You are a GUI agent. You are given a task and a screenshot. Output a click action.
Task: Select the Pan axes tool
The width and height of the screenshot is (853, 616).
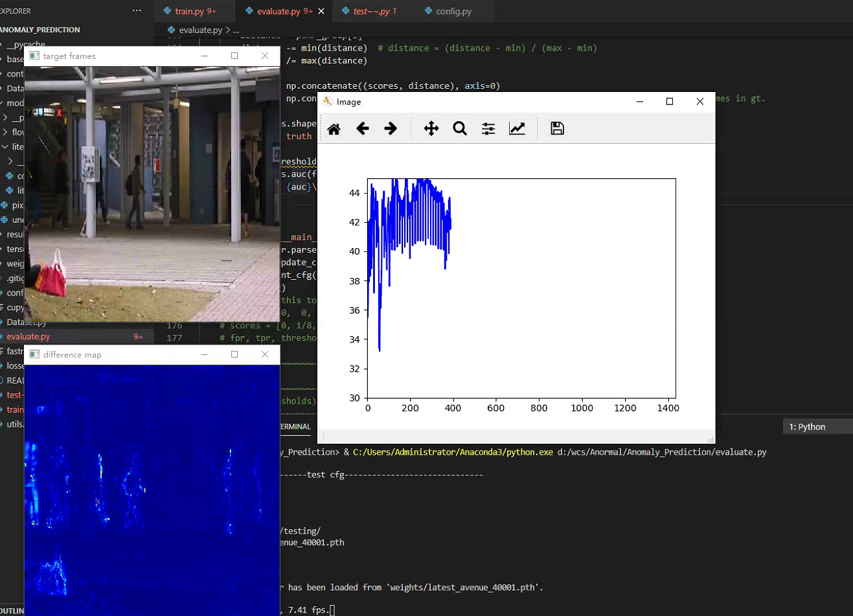pos(431,128)
